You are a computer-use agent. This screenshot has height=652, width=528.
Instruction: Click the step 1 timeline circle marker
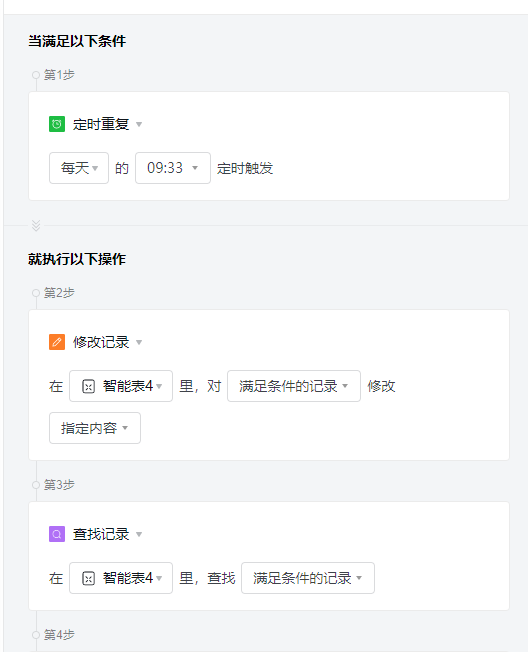[x=36, y=75]
